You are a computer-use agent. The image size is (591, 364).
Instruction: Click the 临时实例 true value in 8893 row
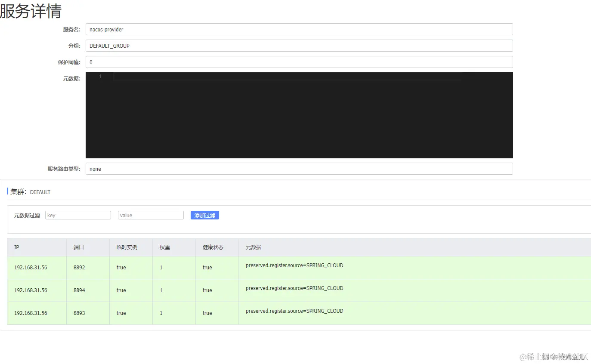(121, 313)
